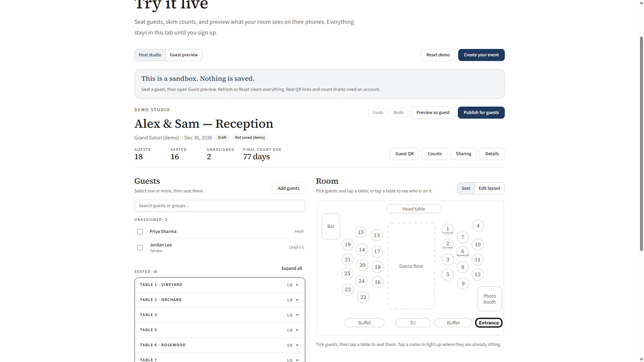
Task: Click the Add guests button
Action: (x=288, y=188)
